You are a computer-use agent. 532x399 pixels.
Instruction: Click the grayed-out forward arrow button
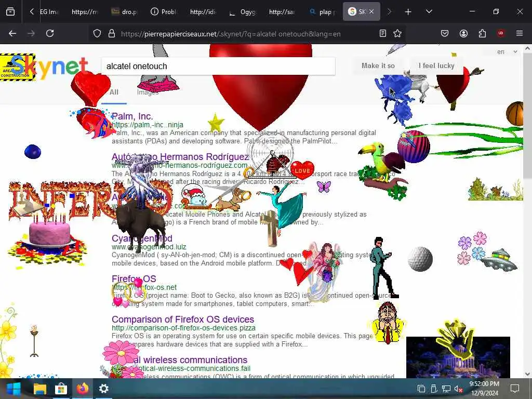point(31,33)
